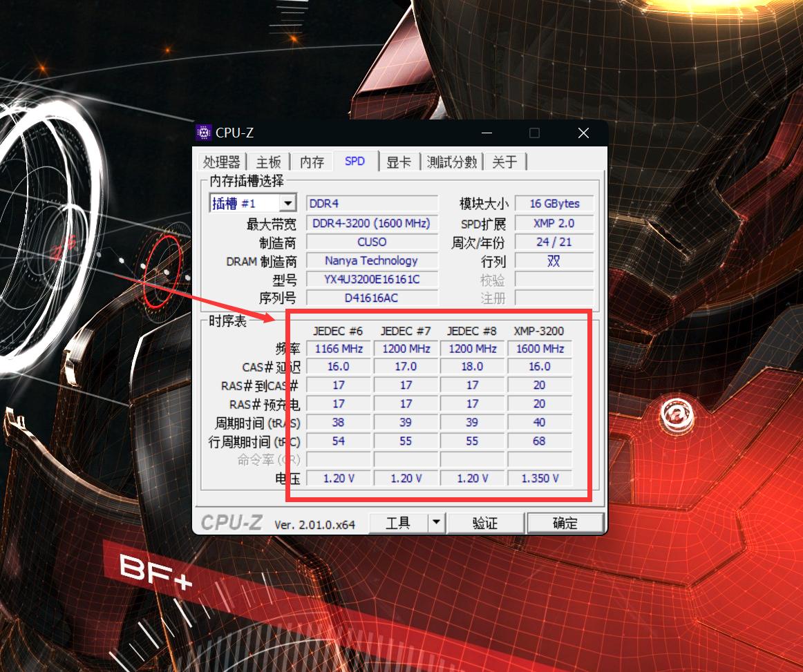The image size is (803, 672).
Task: Click the JEDEC #8 column header
Action: point(472,331)
